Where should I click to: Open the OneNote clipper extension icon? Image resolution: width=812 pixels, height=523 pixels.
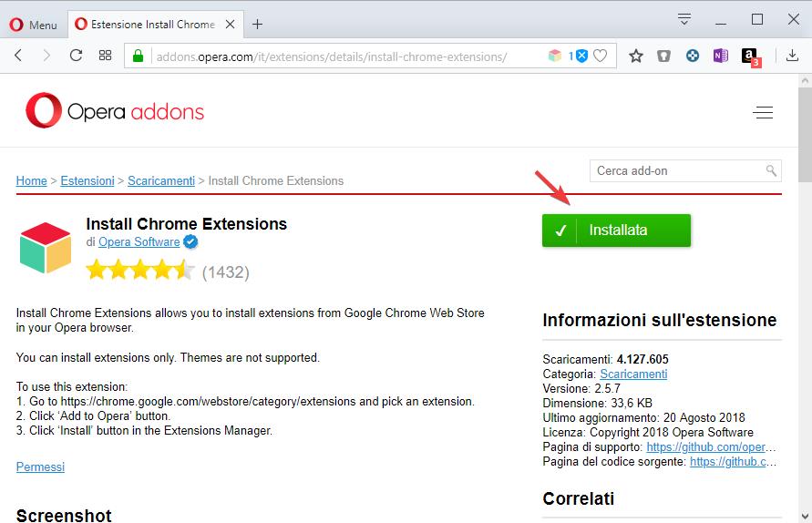point(720,56)
